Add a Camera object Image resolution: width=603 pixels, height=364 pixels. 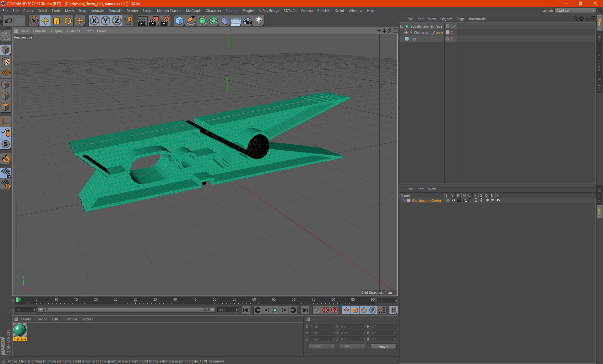247,21
